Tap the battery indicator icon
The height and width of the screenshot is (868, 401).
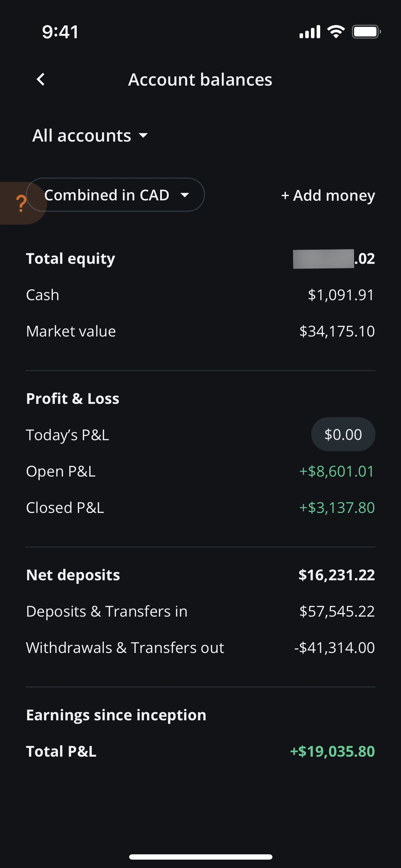[x=366, y=32]
